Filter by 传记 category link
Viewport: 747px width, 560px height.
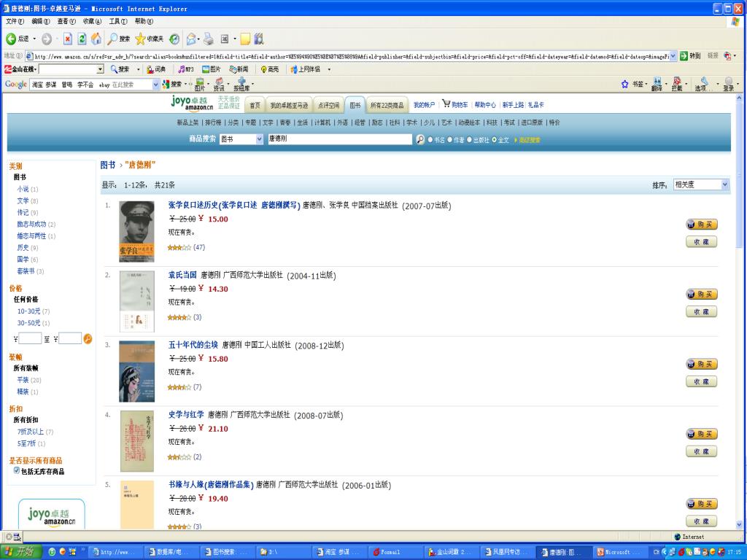[x=23, y=212]
